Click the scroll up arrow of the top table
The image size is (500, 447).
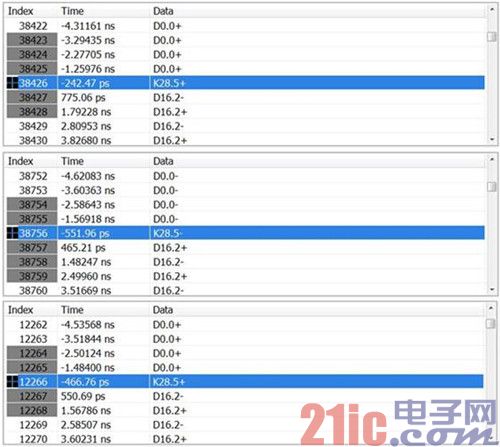pos(492,10)
